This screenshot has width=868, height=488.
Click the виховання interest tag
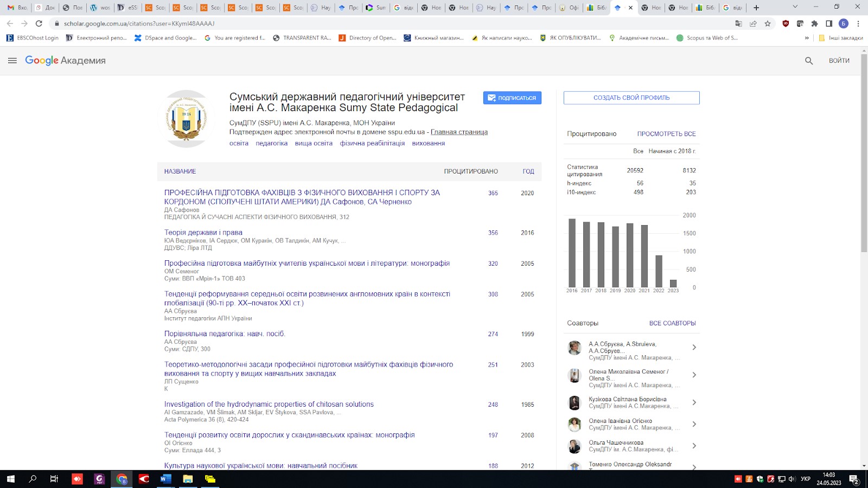pyautogui.click(x=429, y=143)
